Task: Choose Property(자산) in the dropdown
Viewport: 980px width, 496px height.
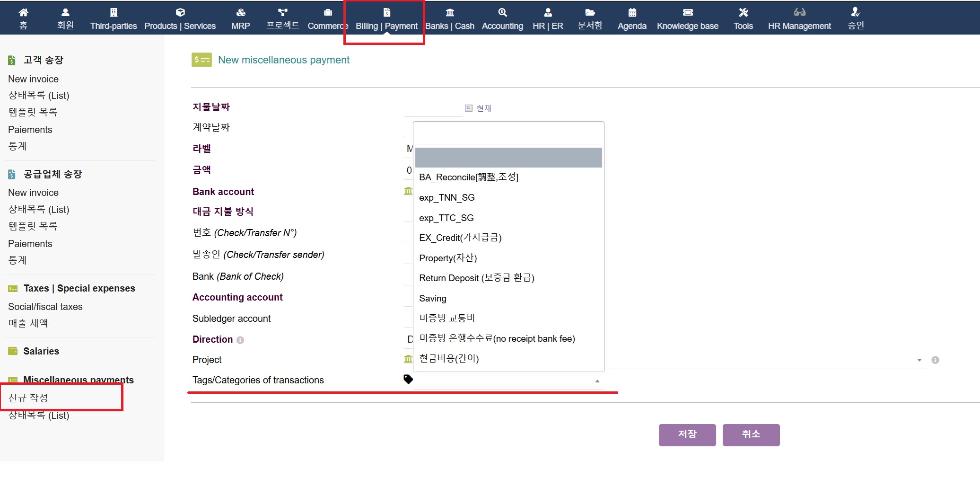Action: click(448, 258)
